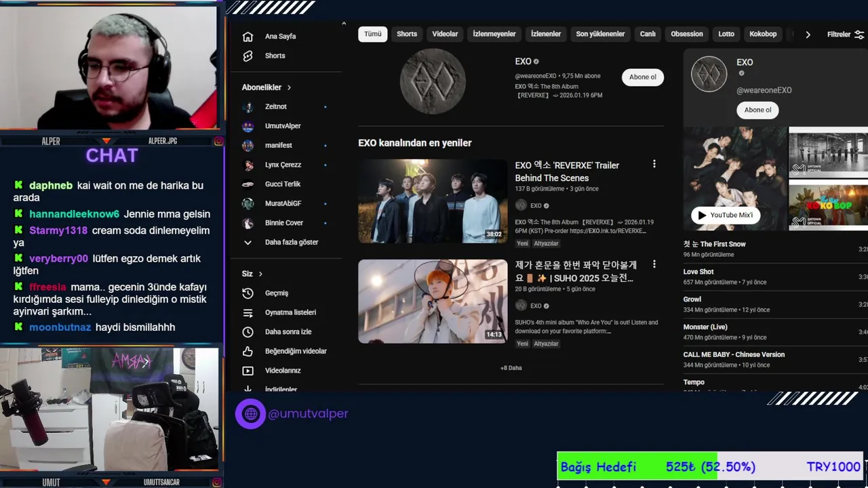Click the Bağış Hedefi donation progress bar
Viewport: 868px width, 488px height.
pos(710,467)
